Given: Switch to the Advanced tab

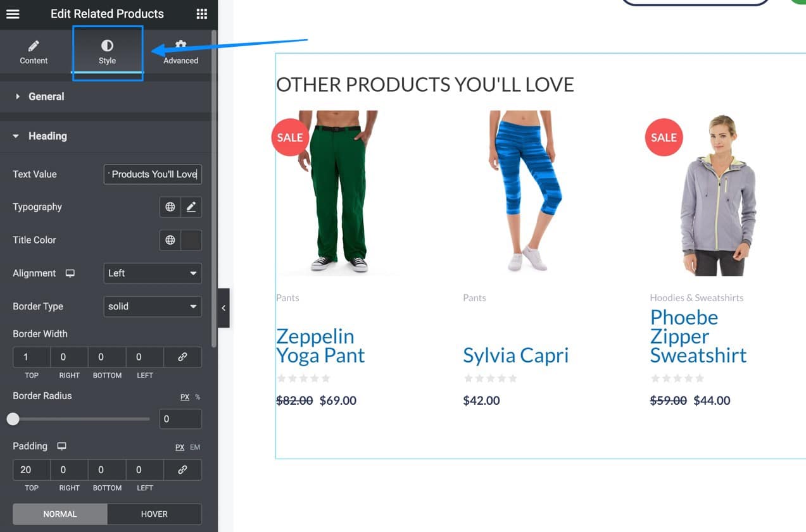Looking at the screenshot, I should coord(180,52).
